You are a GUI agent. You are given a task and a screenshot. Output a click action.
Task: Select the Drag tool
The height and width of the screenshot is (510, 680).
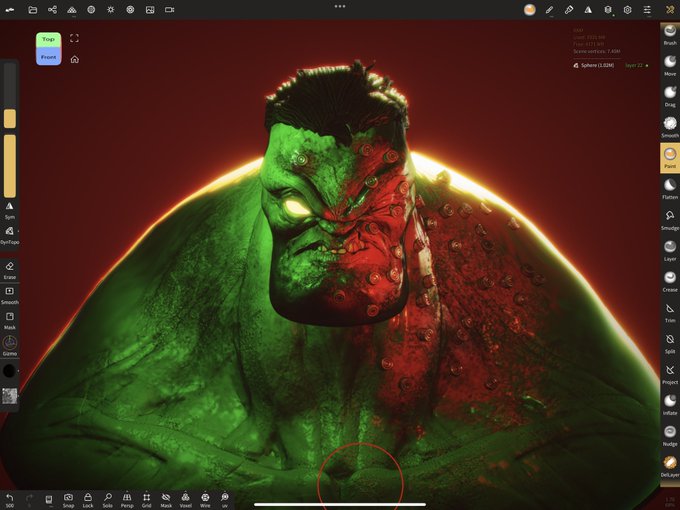coord(670,96)
